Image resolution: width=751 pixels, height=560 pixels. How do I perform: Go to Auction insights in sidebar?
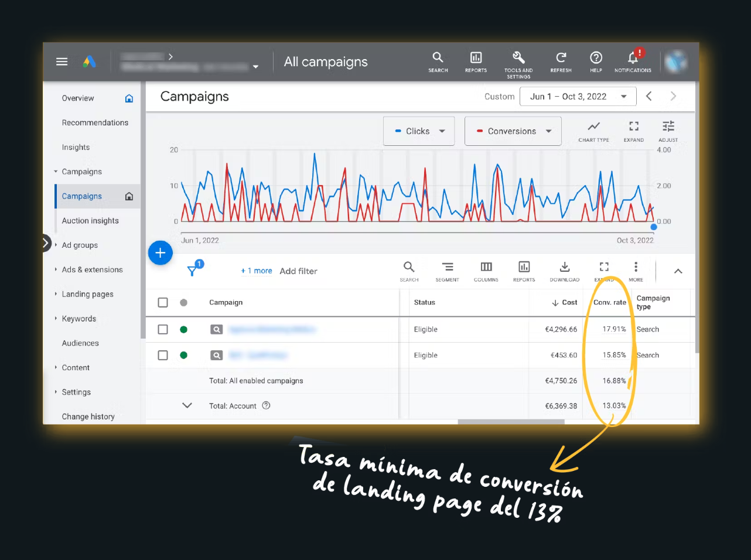click(x=90, y=221)
